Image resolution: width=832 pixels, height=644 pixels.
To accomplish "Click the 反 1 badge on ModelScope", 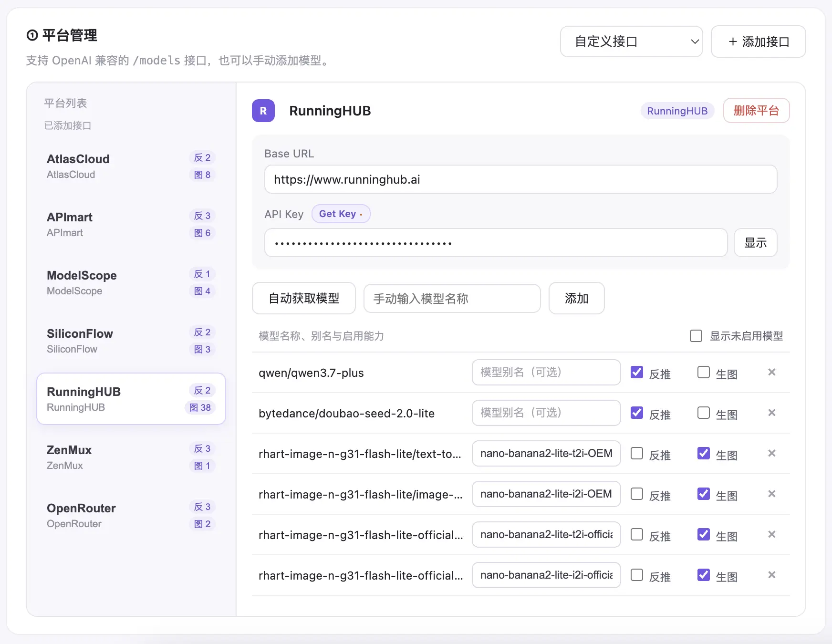I will [x=202, y=274].
